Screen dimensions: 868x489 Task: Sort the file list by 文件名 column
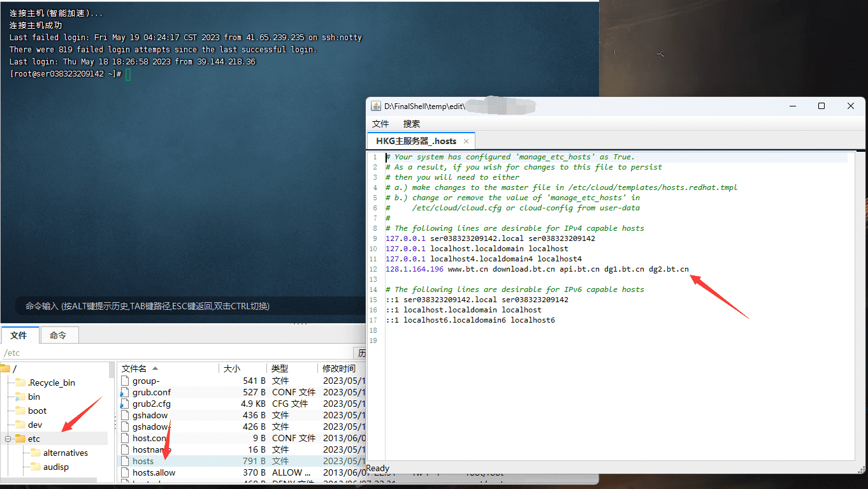(134, 369)
